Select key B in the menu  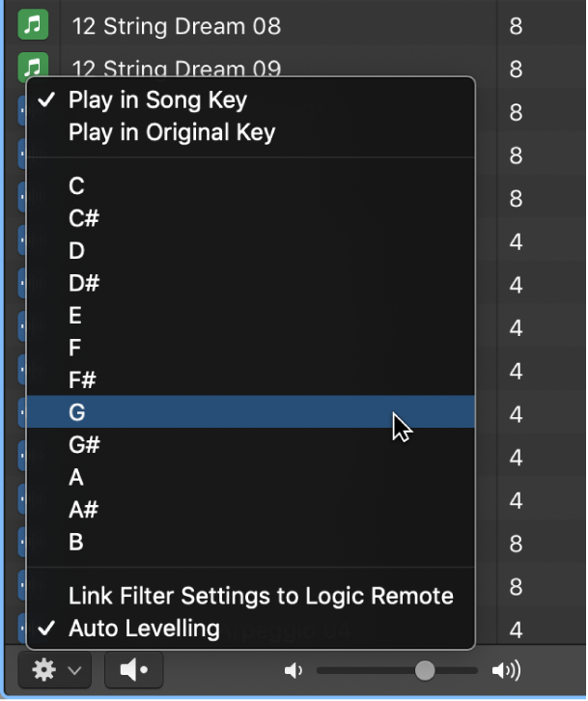[x=251, y=542]
